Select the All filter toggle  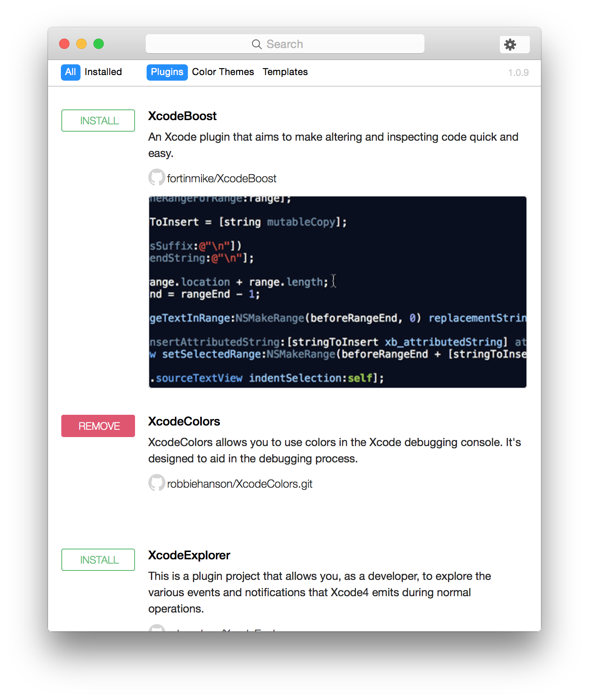click(70, 72)
